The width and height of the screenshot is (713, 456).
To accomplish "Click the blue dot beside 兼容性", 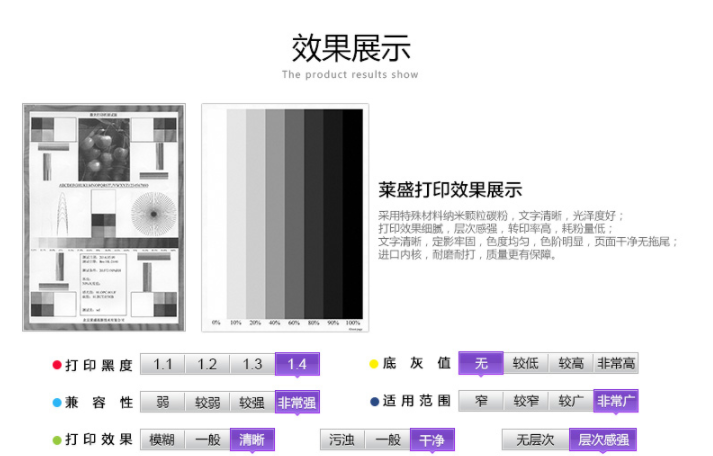I will (57, 402).
